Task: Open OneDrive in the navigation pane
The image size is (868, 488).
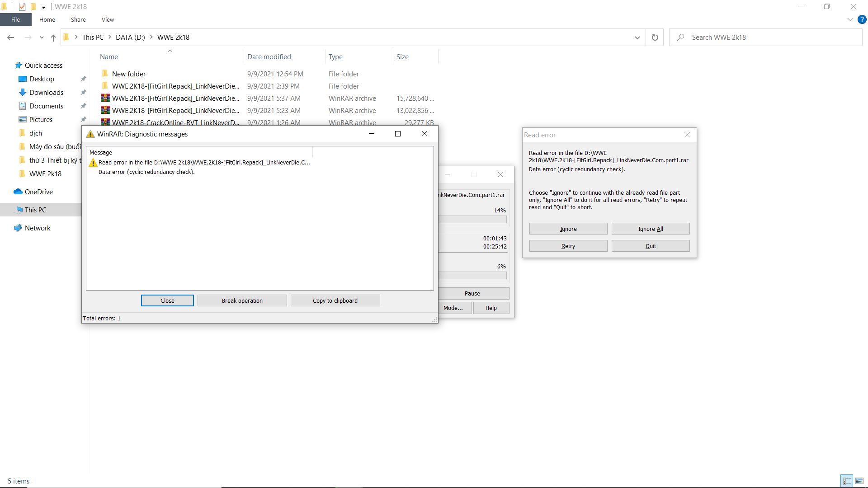Action: (38, 192)
